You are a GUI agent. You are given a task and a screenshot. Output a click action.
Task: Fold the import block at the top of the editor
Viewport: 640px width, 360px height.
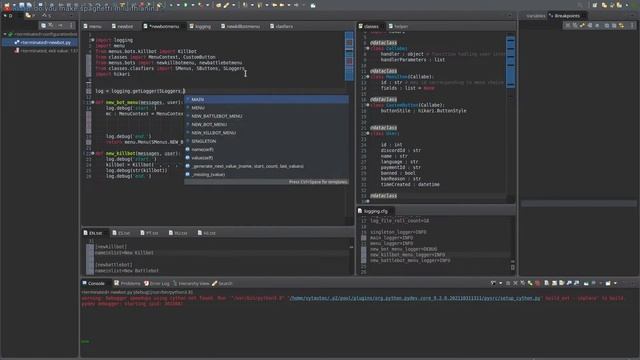pyautogui.click(x=93, y=40)
